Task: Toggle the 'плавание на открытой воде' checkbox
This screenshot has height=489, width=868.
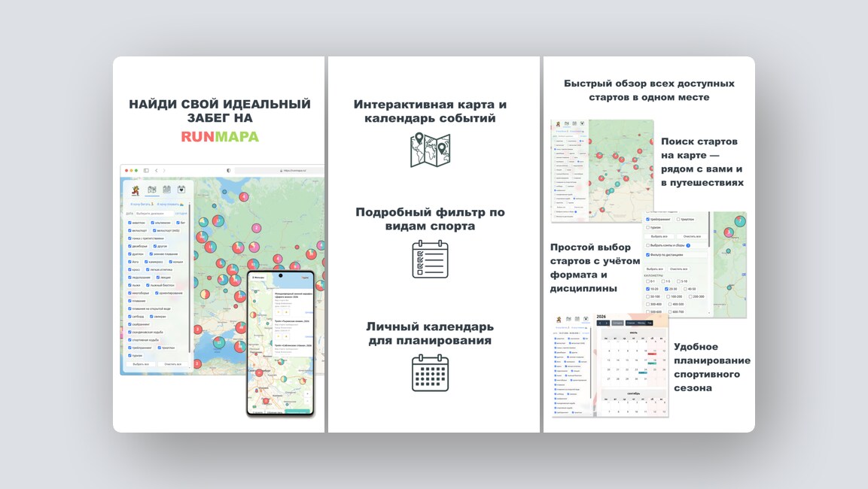Action: (129, 308)
